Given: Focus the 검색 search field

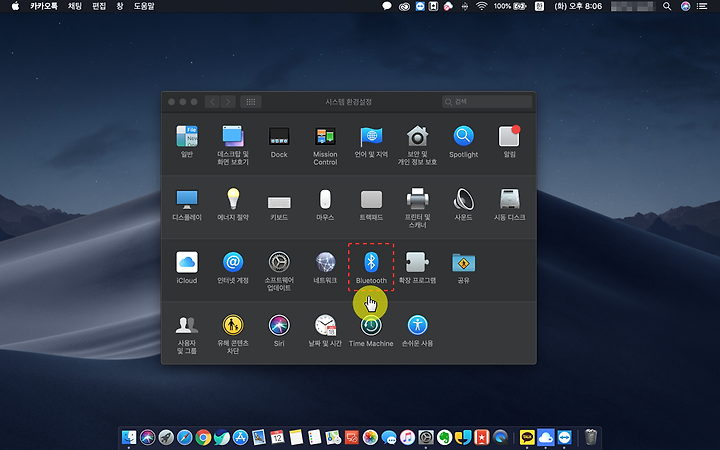Looking at the screenshot, I should click(x=487, y=101).
